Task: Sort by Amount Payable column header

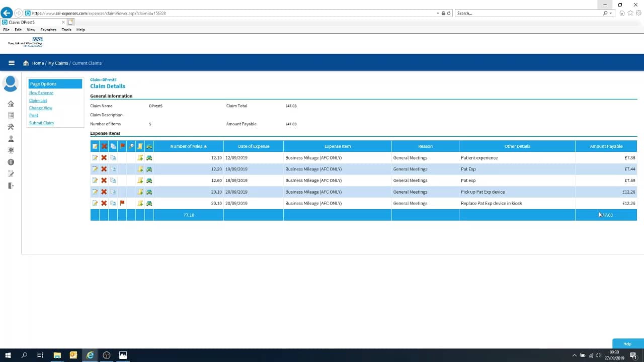Action: [606, 146]
